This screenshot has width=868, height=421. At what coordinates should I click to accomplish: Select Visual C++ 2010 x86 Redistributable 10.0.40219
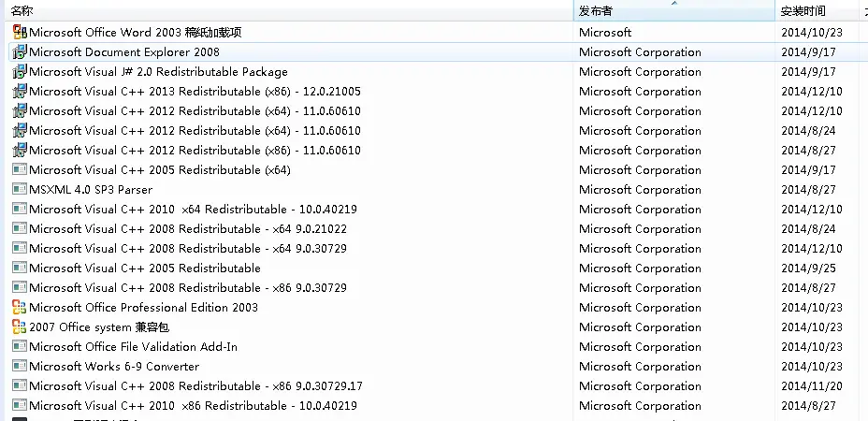(434, 405)
